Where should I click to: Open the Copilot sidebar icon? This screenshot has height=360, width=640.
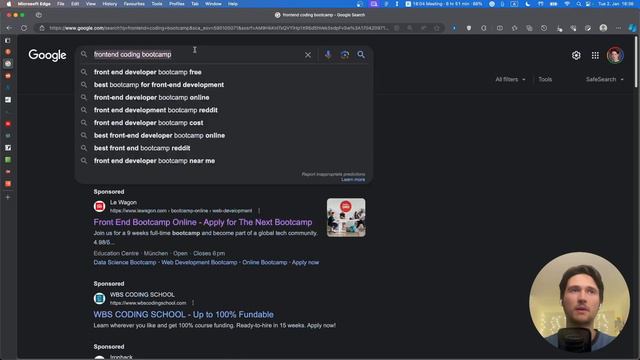coord(632,28)
